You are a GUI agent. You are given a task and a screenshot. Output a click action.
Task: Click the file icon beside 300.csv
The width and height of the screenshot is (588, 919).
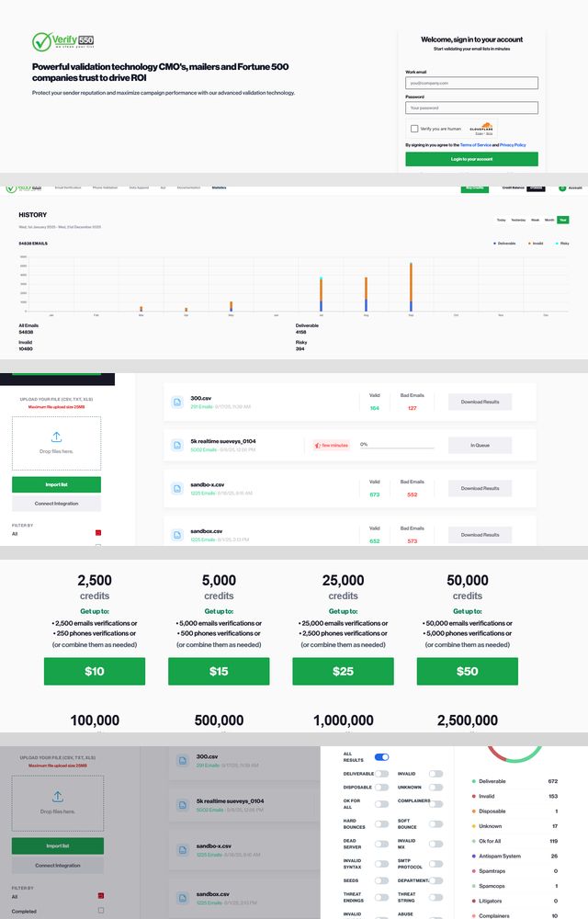tap(176, 402)
